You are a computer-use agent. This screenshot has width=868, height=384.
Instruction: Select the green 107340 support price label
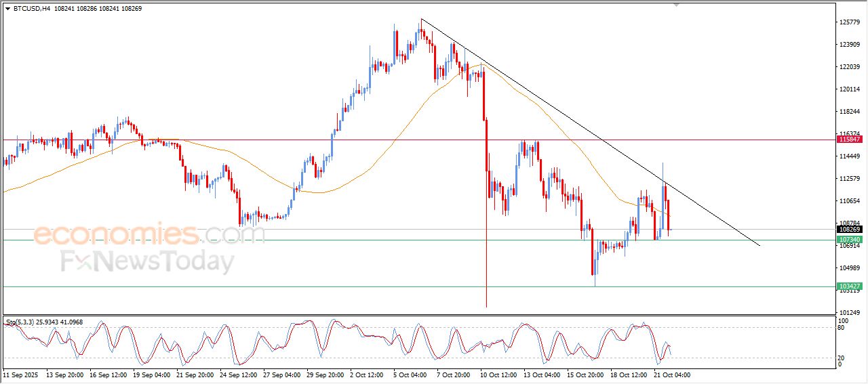coord(850,240)
